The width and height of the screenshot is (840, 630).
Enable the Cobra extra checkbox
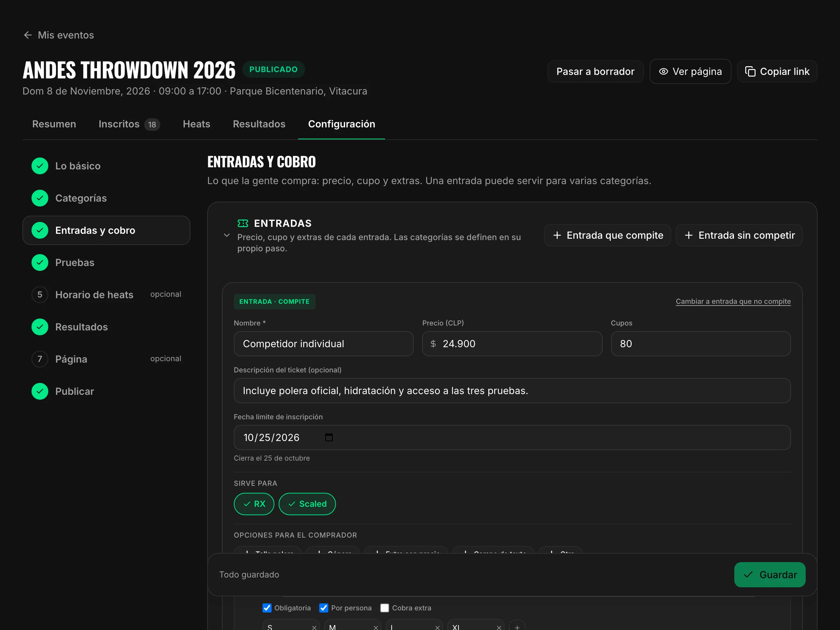point(385,608)
